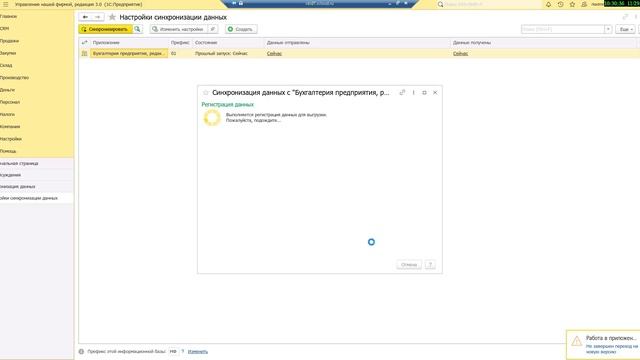
Task: Open Помощь section
Action: pyautogui.click(x=8, y=151)
